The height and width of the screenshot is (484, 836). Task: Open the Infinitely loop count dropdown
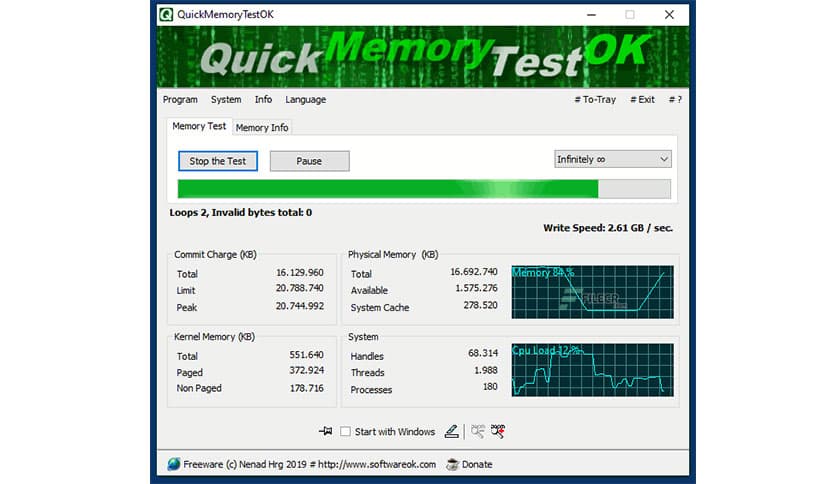coord(613,159)
